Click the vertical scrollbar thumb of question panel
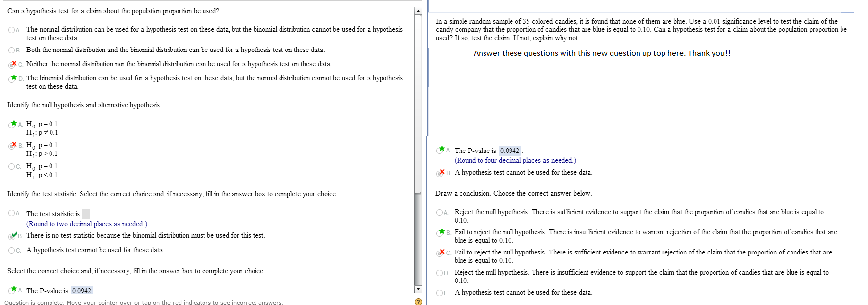Viewport: 868px width, 305px height. click(x=418, y=104)
